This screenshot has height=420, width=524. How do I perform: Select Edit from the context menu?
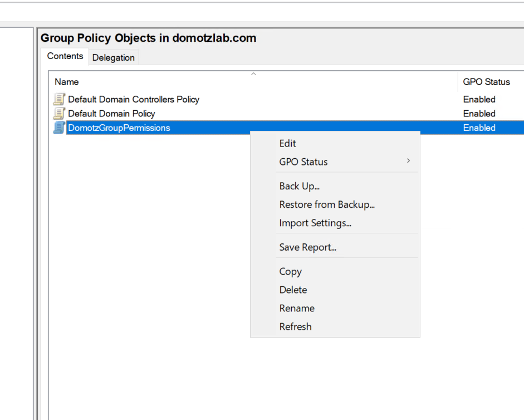click(x=287, y=143)
